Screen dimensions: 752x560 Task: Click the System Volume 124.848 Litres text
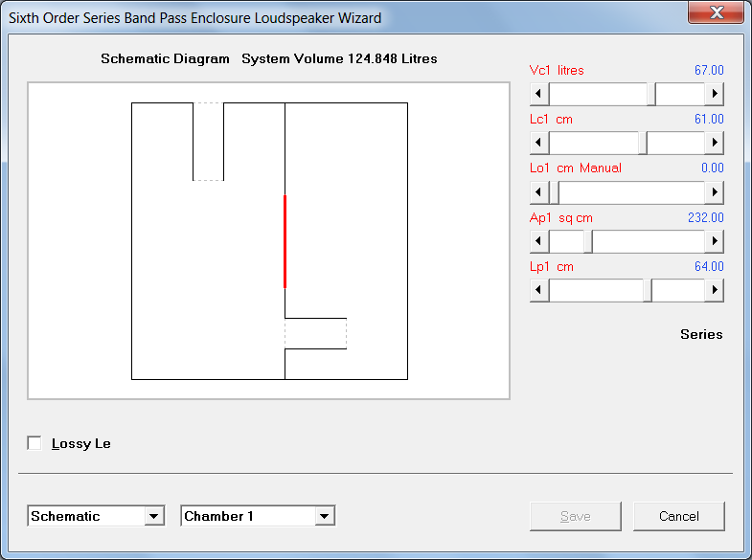[339, 59]
